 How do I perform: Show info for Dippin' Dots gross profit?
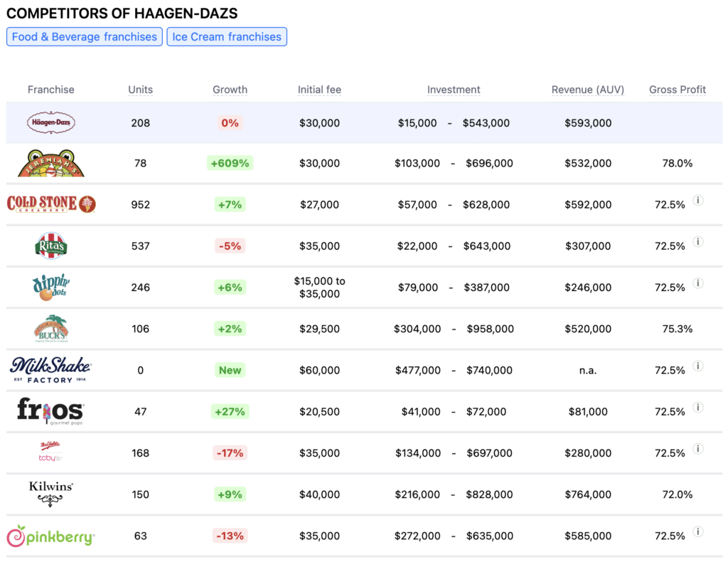[698, 283]
